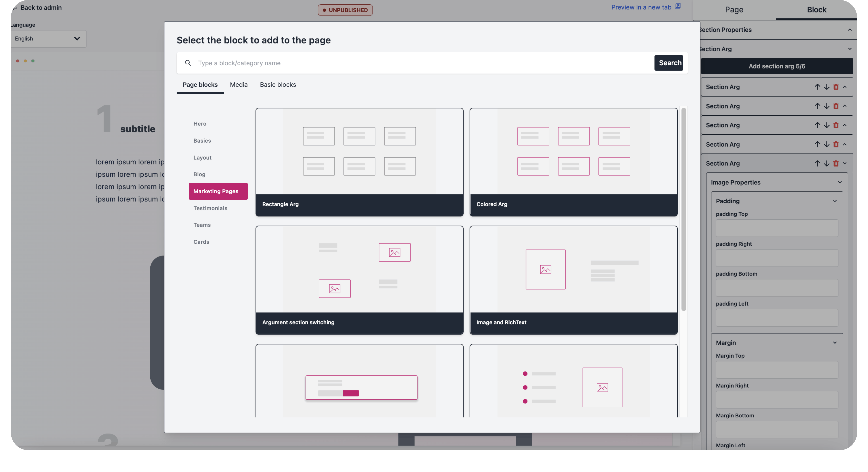
Task: Switch to the Media tab
Action: tap(239, 85)
